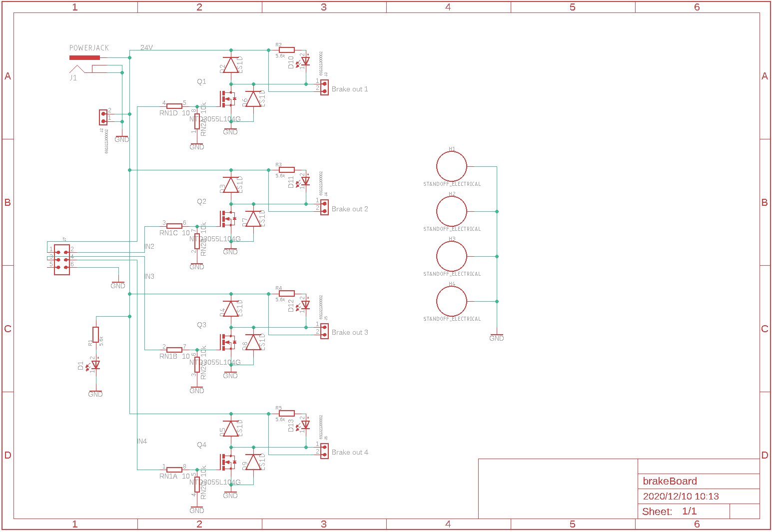Select the H1 standoff circle

coord(452,166)
